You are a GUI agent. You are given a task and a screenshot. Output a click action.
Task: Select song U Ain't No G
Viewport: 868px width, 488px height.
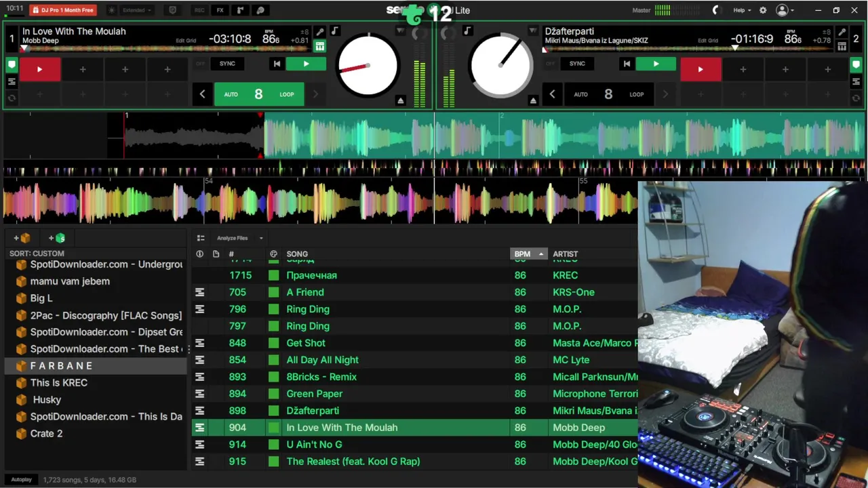tap(314, 445)
